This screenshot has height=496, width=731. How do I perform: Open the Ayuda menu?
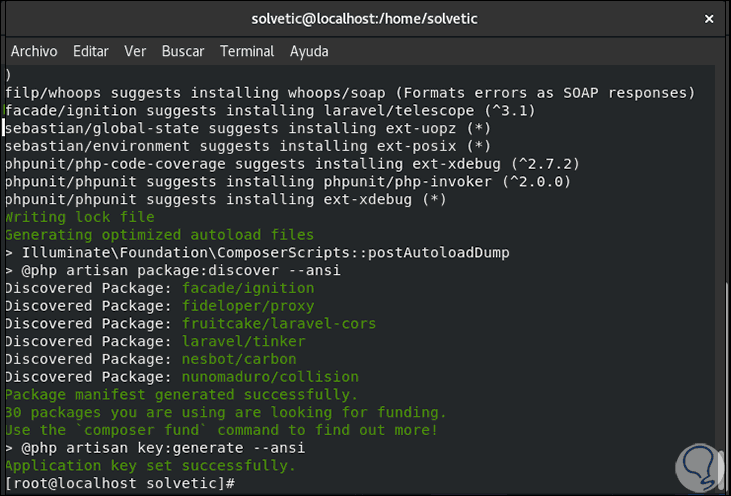point(309,51)
